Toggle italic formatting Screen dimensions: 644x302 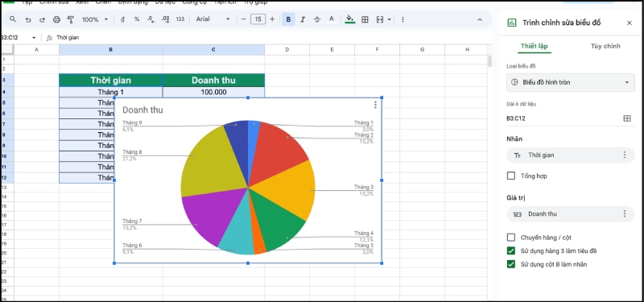303,19
